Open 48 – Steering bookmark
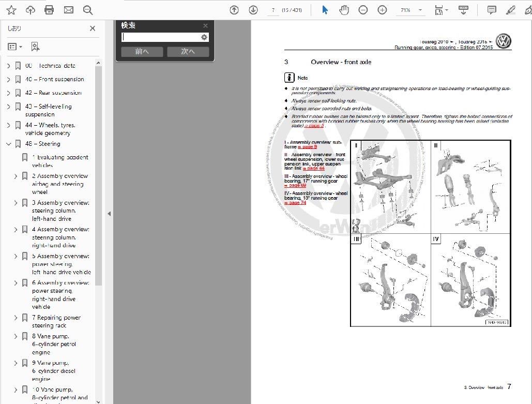 [x=43, y=144]
